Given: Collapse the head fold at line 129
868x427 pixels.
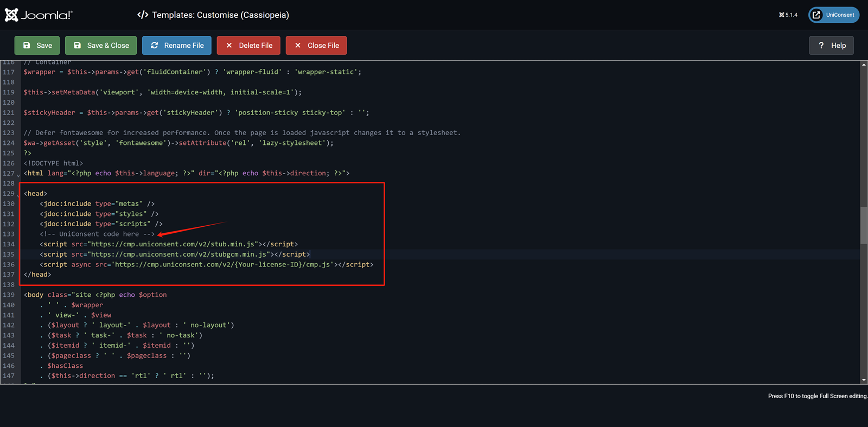Looking at the screenshot, I should pos(18,195).
